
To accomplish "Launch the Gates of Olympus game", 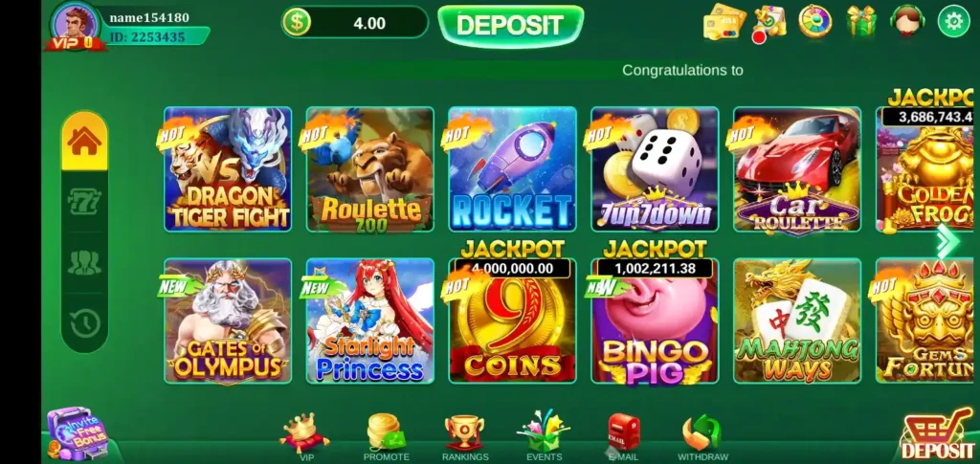I will tap(228, 320).
